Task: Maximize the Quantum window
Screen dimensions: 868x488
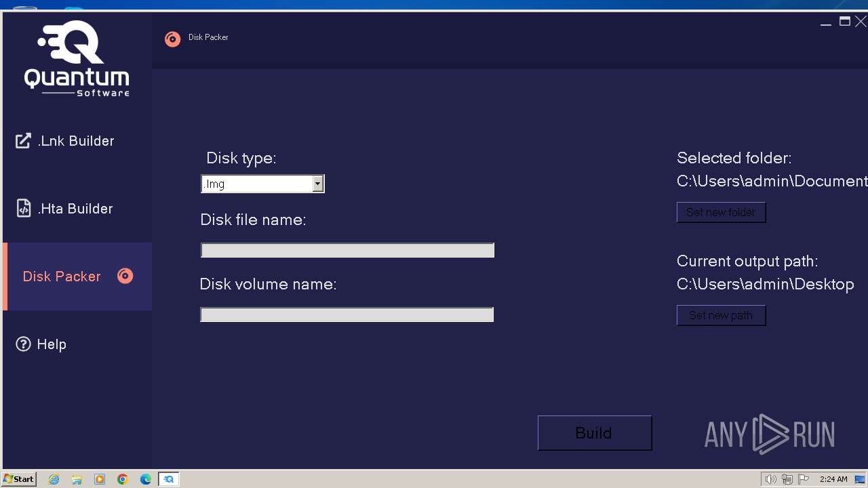Action: click(845, 22)
